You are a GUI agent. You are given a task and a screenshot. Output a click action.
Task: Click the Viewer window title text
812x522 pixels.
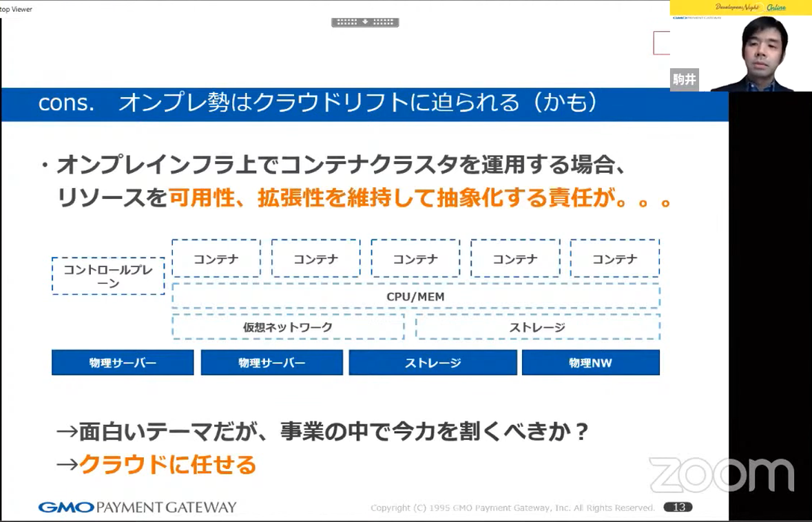point(16,9)
